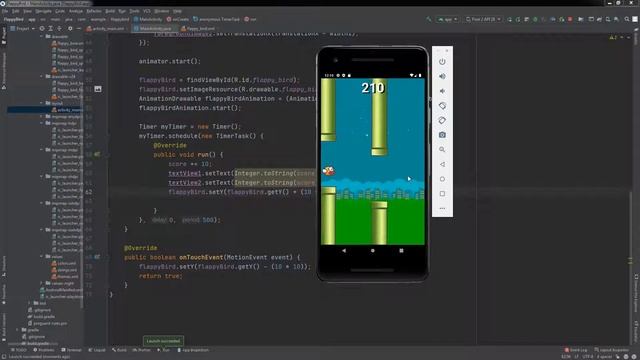Open the Project view selector dropdown
This screenshot has height=360, width=640.
pos(22,29)
